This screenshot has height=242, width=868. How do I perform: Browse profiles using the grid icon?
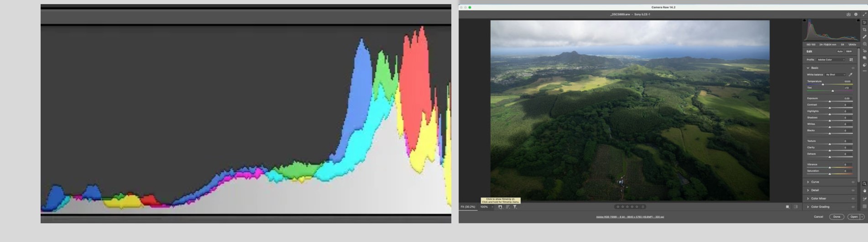(851, 60)
